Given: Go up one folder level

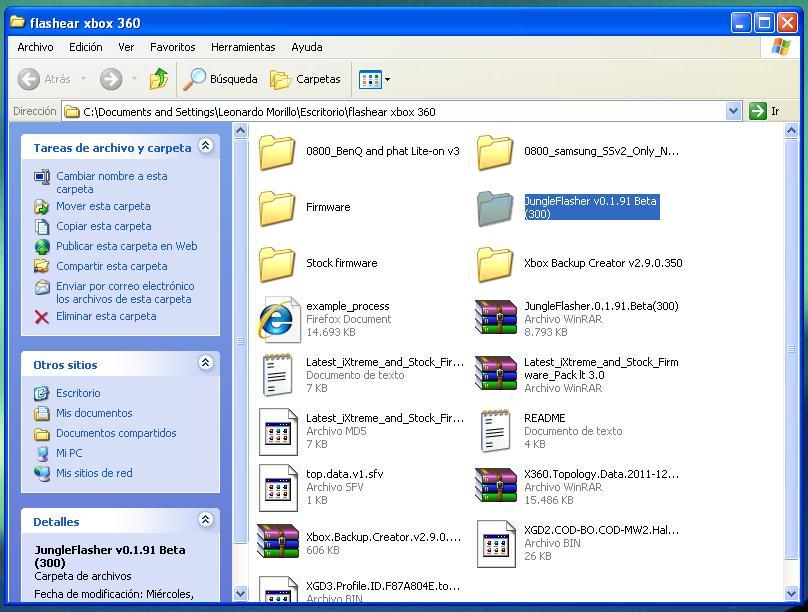Looking at the screenshot, I should [x=159, y=79].
